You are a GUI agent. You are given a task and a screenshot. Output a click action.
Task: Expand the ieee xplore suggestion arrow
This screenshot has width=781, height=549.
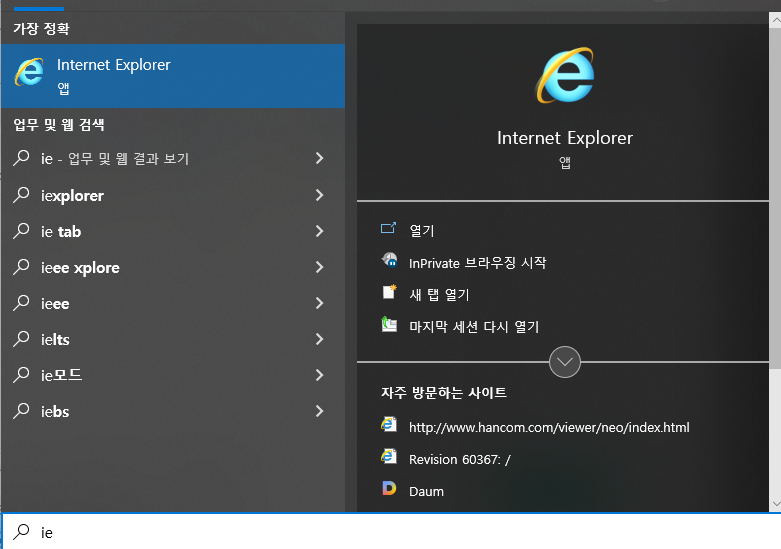coord(320,267)
